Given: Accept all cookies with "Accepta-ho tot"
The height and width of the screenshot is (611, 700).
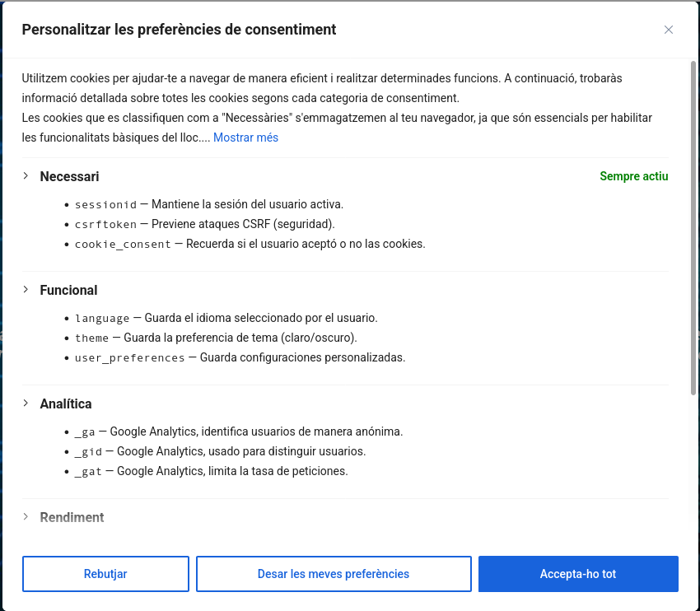Looking at the screenshot, I should click(x=578, y=574).
